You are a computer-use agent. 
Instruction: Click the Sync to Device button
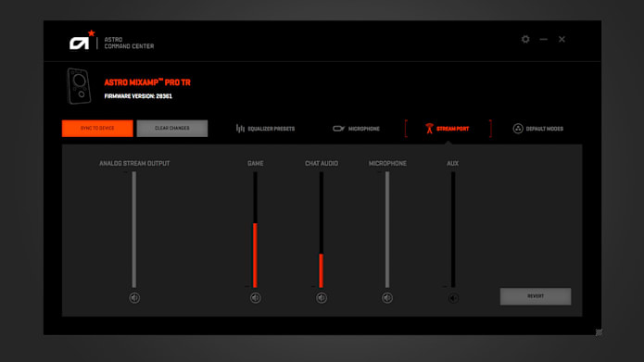click(97, 128)
